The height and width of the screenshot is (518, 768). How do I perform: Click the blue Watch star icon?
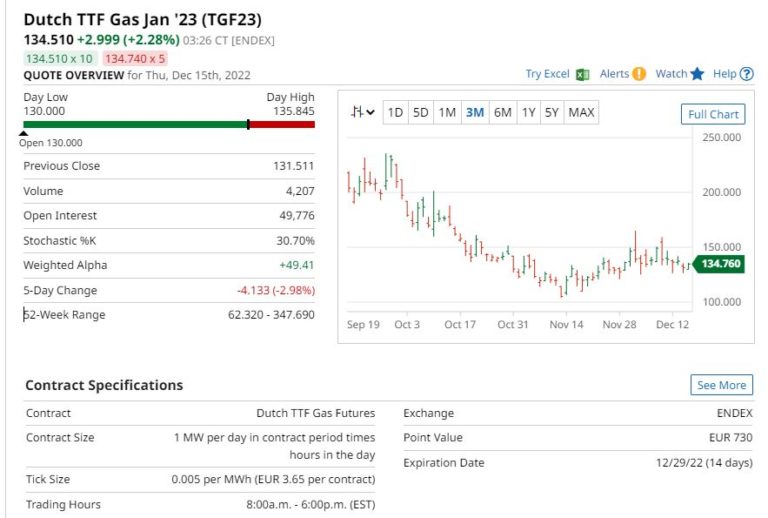[697, 74]
